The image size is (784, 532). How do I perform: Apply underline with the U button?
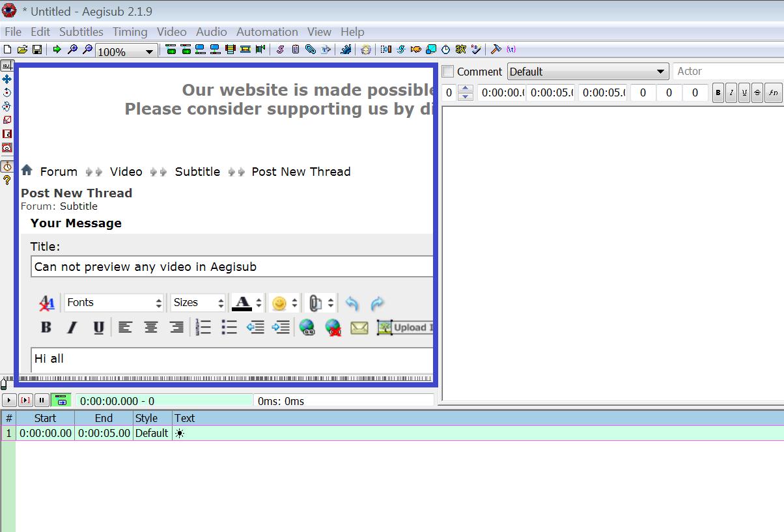(744, 92)
